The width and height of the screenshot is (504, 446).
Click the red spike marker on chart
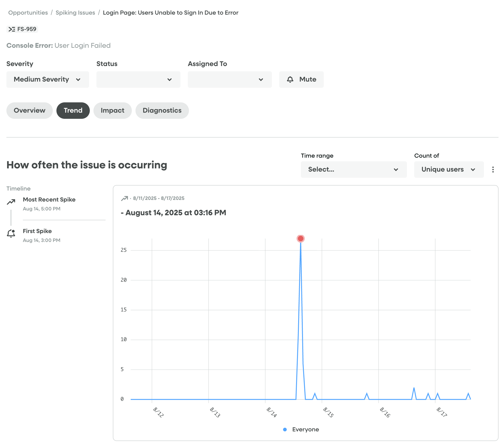301,238
